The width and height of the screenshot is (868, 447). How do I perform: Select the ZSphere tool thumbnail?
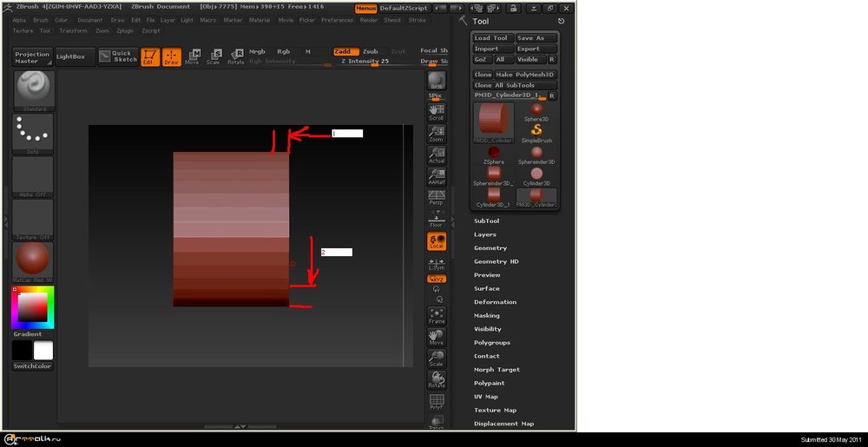[x=493, y=154]
